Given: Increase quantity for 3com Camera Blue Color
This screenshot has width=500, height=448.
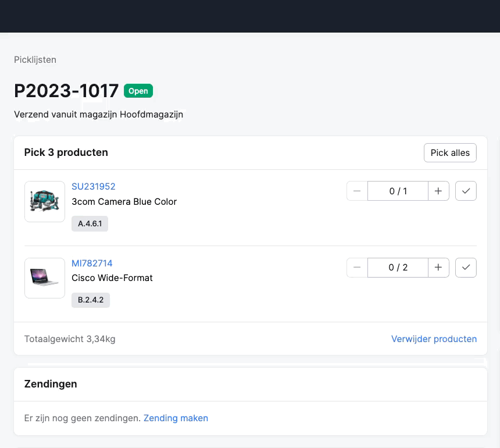Looking at the screenshot, I should pyautogui.click(x=438, y=191).
